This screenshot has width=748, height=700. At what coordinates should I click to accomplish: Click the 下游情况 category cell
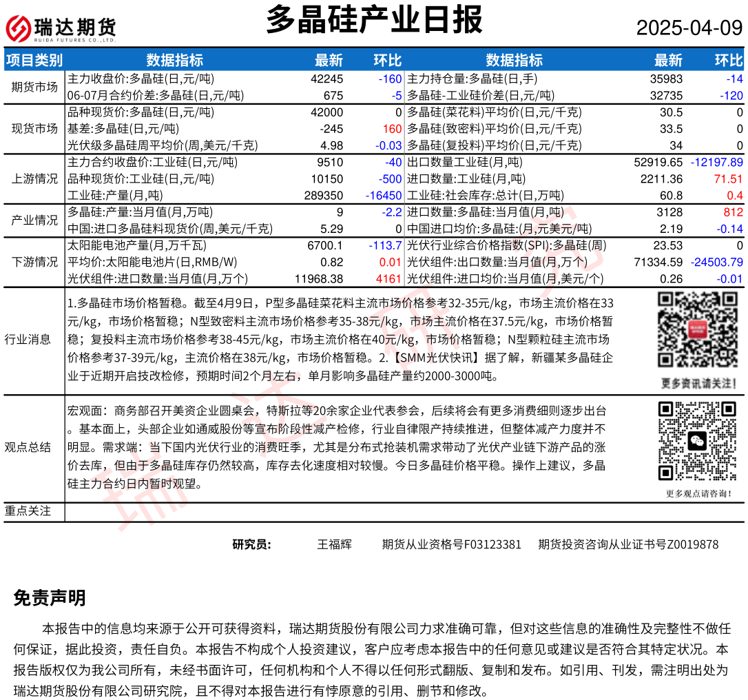tap(34, 262)
